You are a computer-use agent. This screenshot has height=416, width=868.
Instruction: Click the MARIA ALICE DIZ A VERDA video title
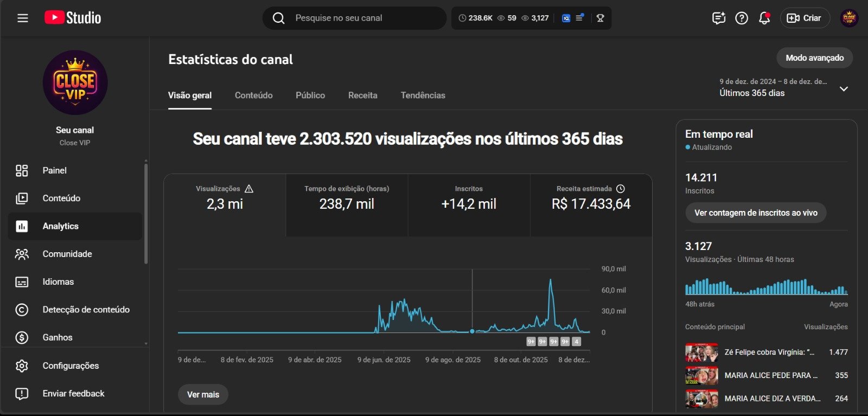773,399
